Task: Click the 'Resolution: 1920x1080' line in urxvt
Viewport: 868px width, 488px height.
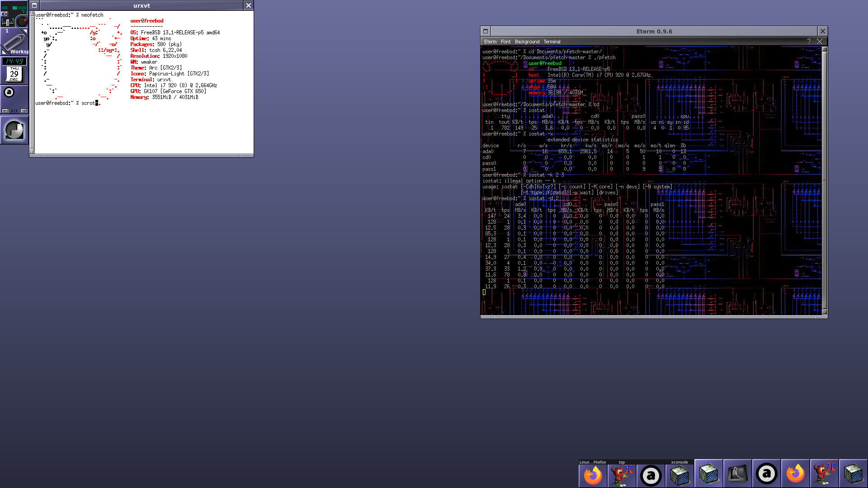Action: coord(159,56)
